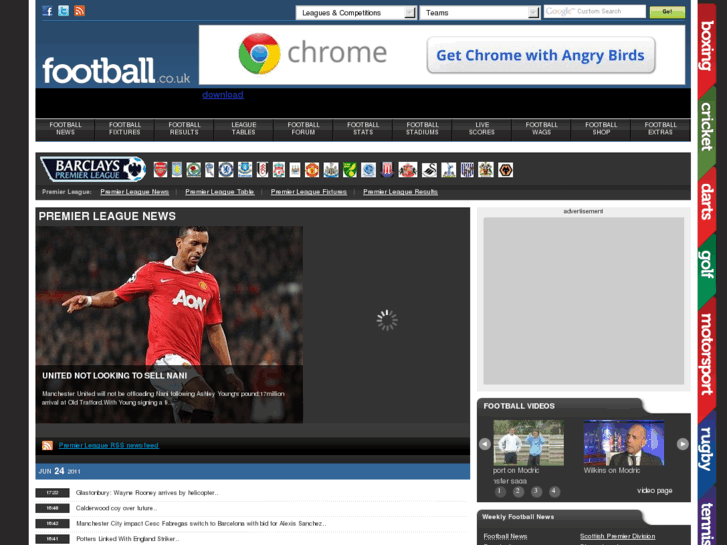The height and width of the screenshot is (545, 727).
Task: Select the QPR club crest
Action: coord(369,170)
